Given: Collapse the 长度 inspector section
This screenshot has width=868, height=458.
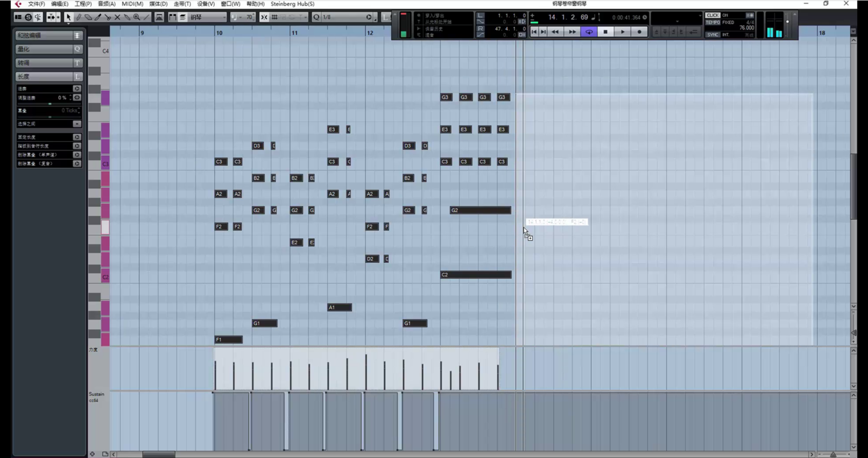Looking at the screenshot, I should pos(49,76).
